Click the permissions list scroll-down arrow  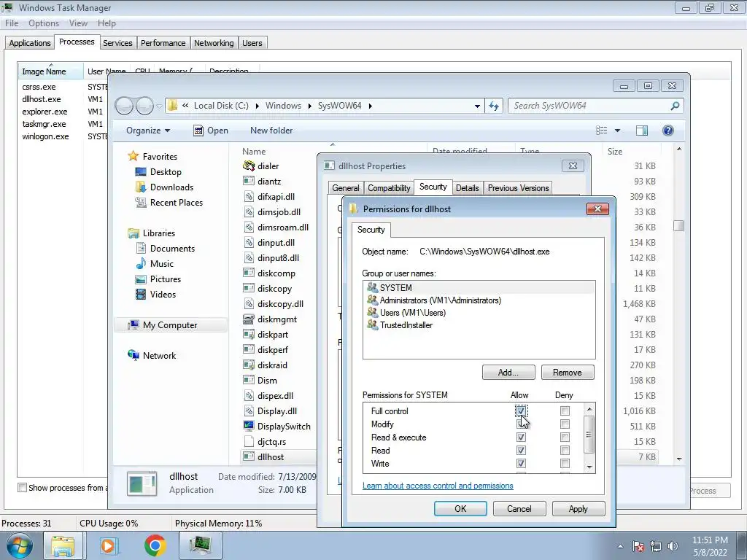pos(589,467)
